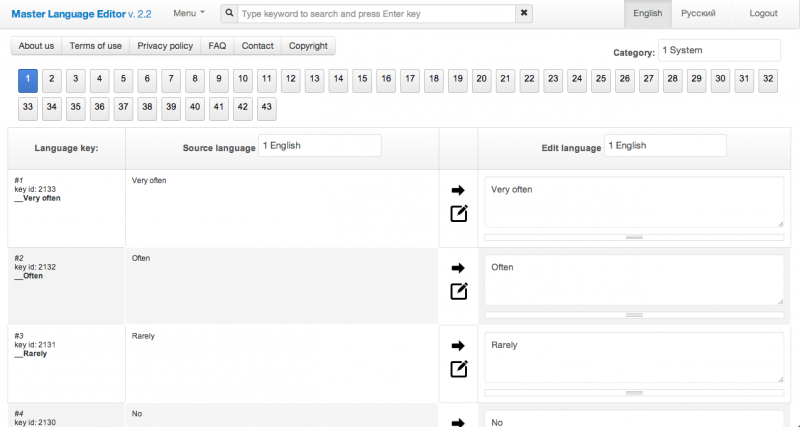Click the No translation text area
This screenshot has height=427, width=800.
(x=634, y=418)
